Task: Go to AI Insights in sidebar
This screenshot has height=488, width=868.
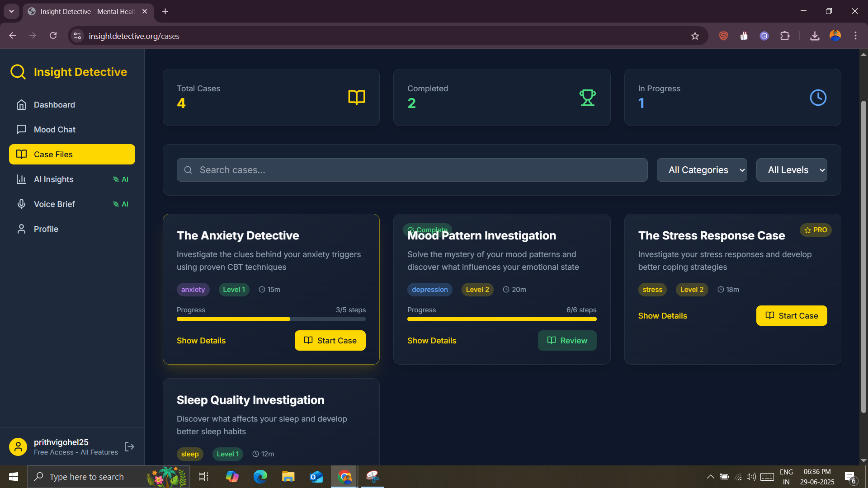Action: tap(54, 179)
